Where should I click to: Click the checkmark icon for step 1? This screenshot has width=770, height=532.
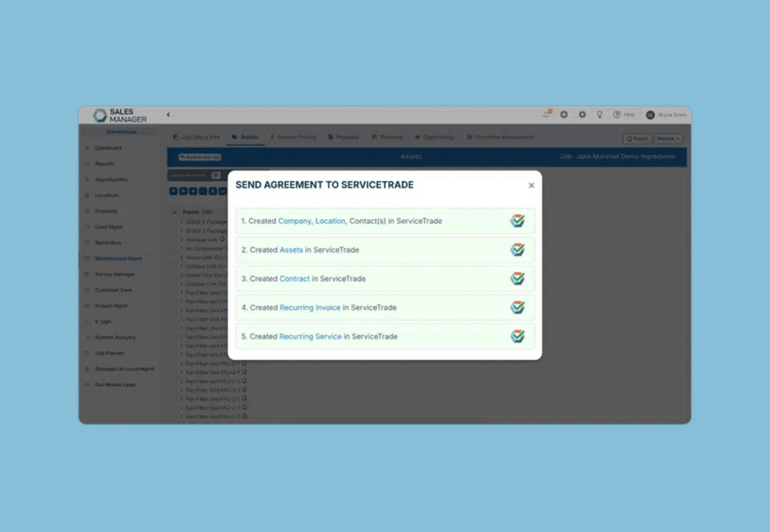(517, 221)
